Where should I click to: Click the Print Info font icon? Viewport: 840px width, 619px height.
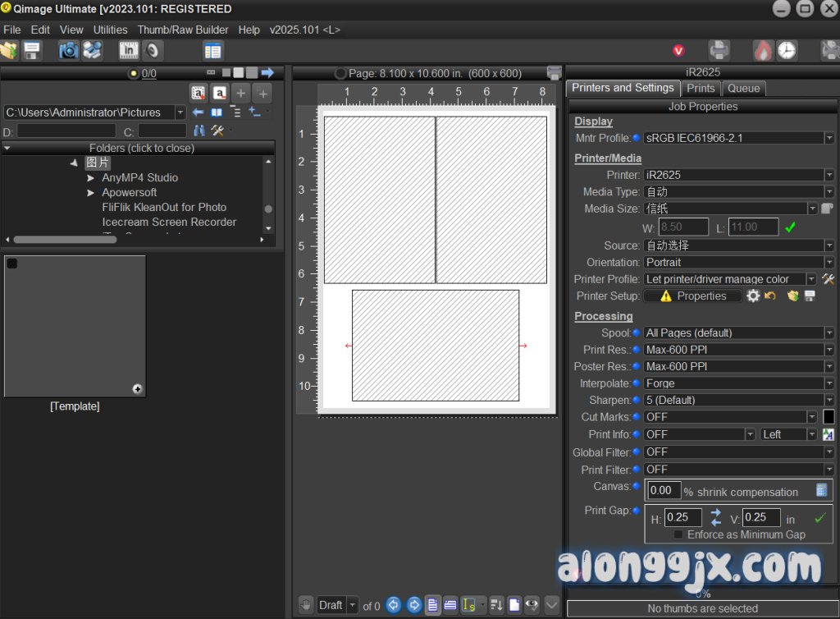(x=828, y=434)
